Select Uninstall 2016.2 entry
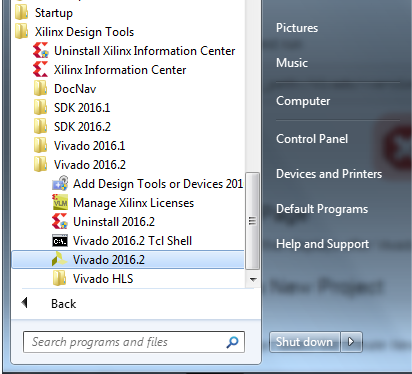The image size is (412, 374). (x=114, y=222)
